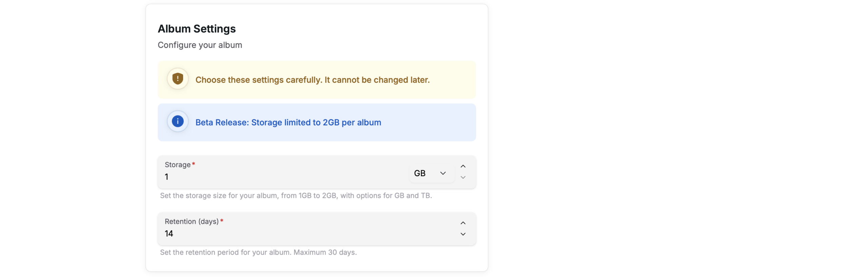This screenshot has height=277, width=868.
Task: Click the Beta Release storage limit notice
Action: pyautogui.click(x=288, y=122)
